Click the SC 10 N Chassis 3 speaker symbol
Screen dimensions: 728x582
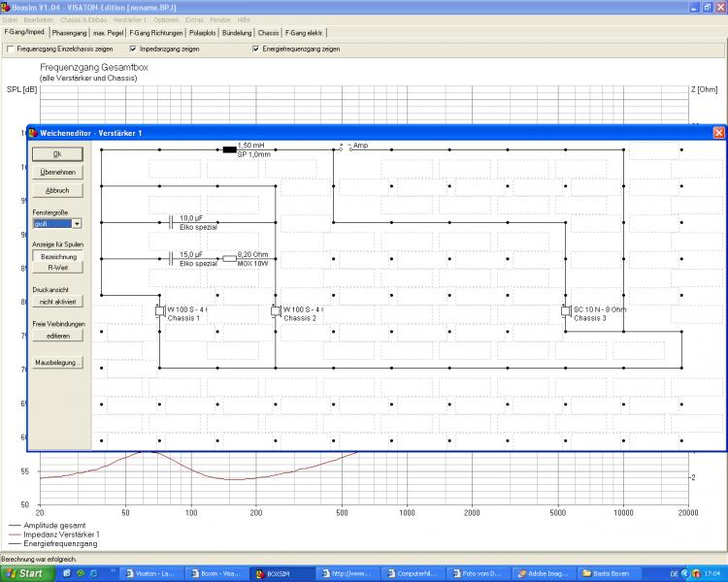pyautogui.click(x=566, y=311)
